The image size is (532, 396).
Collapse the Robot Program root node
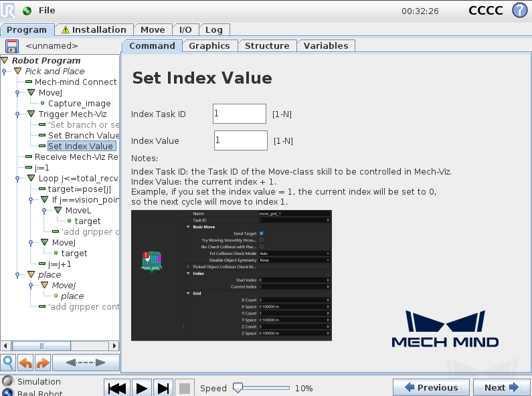tap(5, 60)
